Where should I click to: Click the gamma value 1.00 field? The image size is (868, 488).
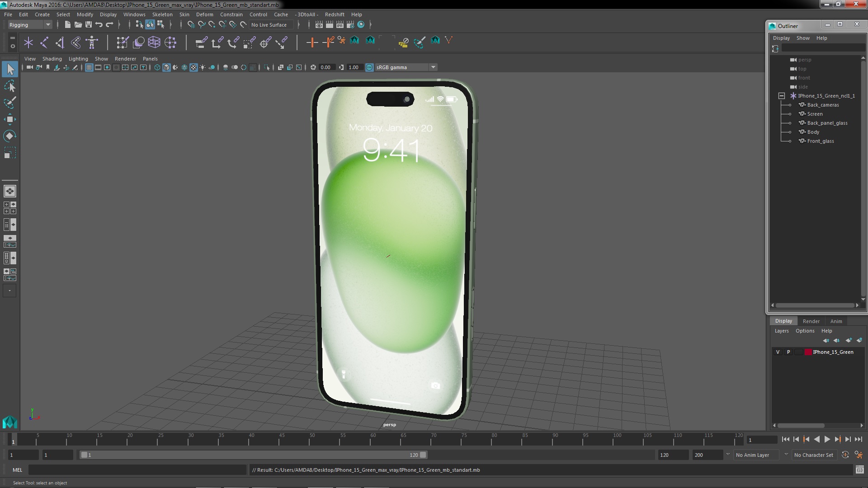click(x=354, y=67)
